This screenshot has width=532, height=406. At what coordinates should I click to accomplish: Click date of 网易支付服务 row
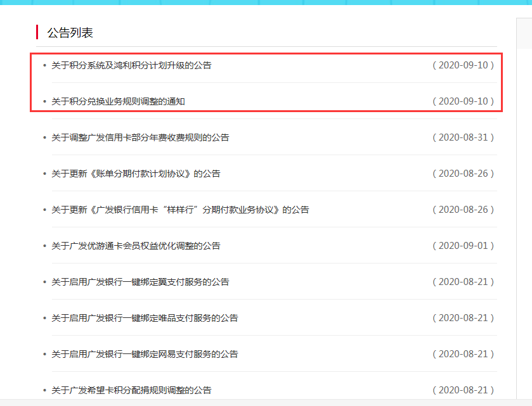click(463, 354)
